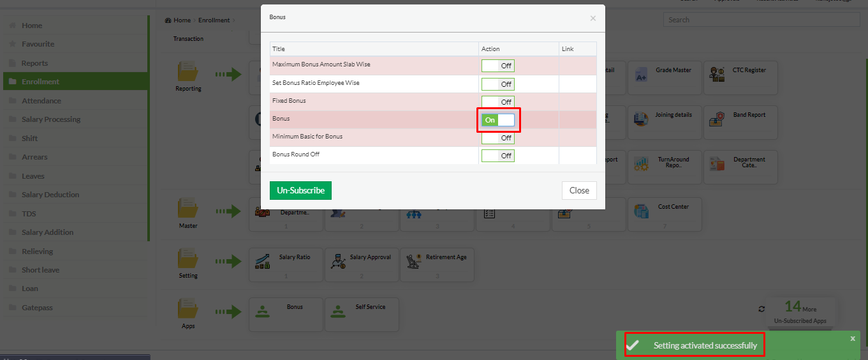Click the Link column header
This screenshot has width=868, height=360.
(578, 49)
